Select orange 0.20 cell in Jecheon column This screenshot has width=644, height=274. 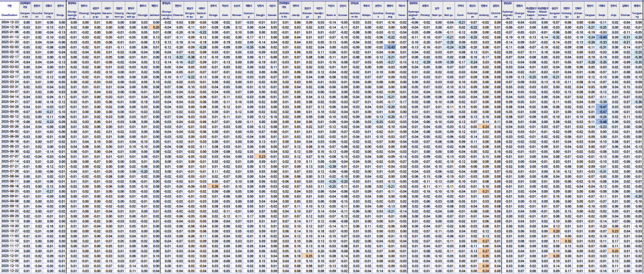click(155, 27)
